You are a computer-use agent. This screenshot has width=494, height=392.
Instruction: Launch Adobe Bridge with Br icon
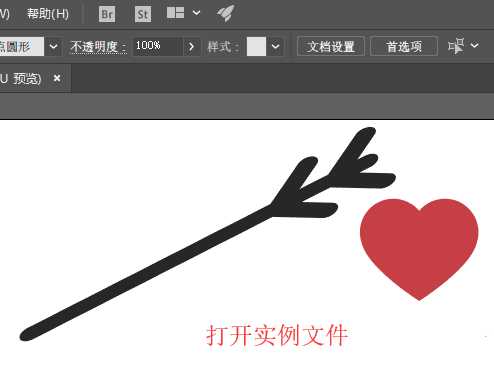pyautogui.click(x=107, y=14)
